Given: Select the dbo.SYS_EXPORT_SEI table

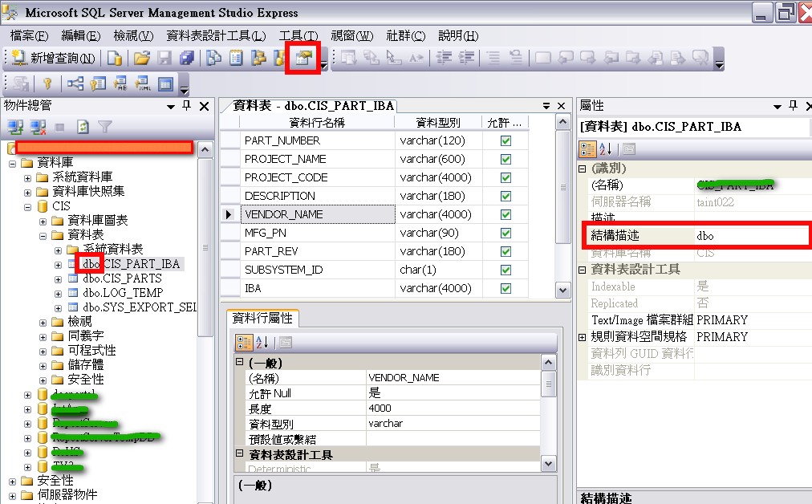Looking at the screenshot, I should [140, 307].
